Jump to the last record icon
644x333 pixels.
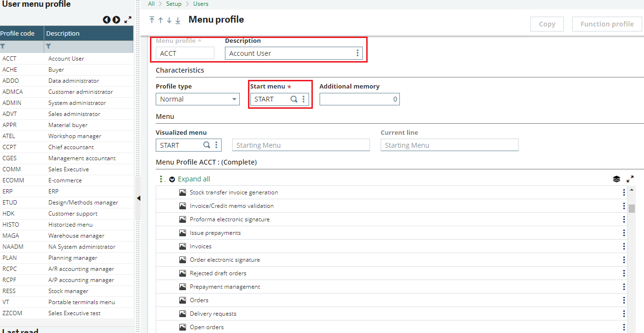(177, 21)
